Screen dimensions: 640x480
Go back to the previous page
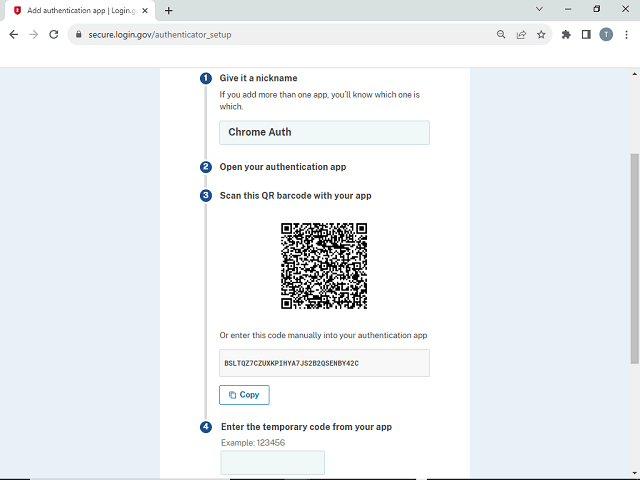(x=13, y=35)
